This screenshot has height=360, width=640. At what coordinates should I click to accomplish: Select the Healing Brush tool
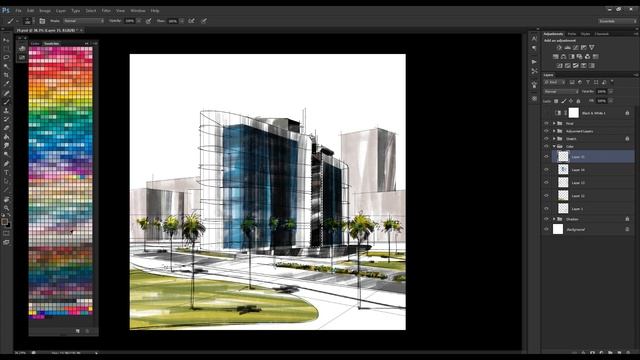[x=6, y=93]
